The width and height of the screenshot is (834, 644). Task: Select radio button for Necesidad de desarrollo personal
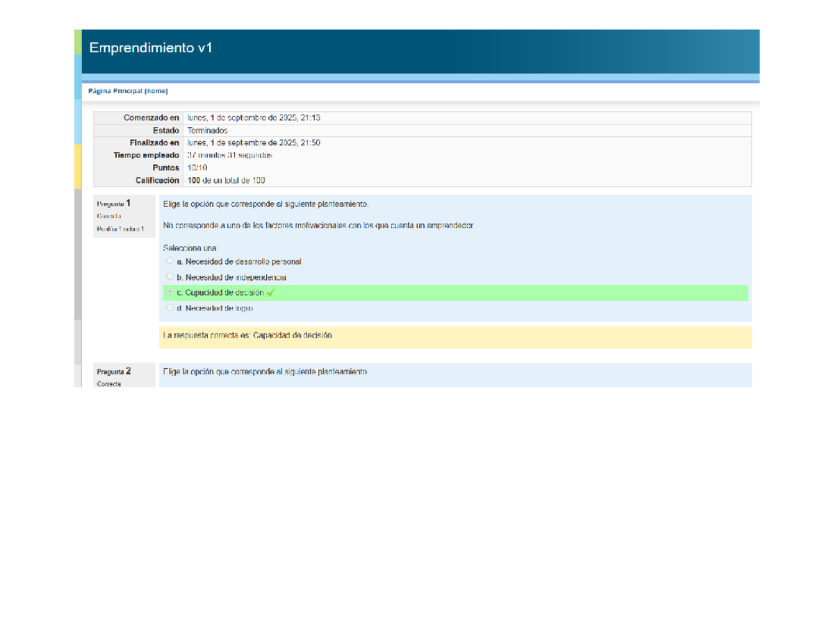170,261
